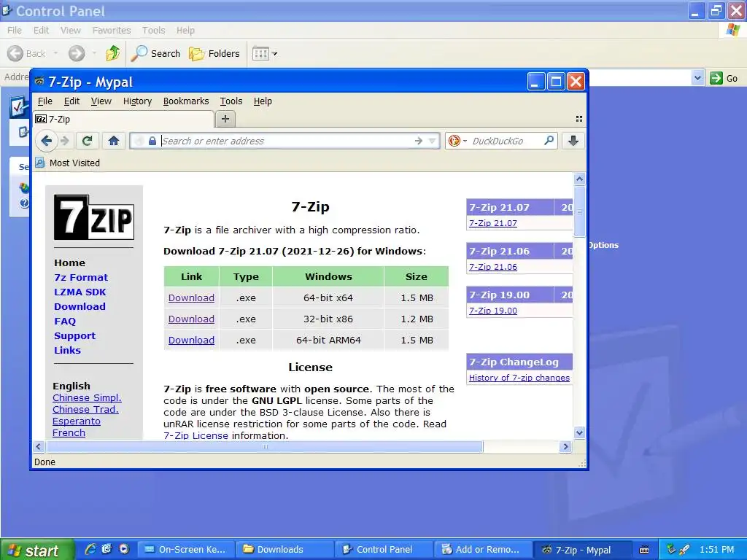Open the View menu in Mypal
The image size is (747, 560).
101,101
